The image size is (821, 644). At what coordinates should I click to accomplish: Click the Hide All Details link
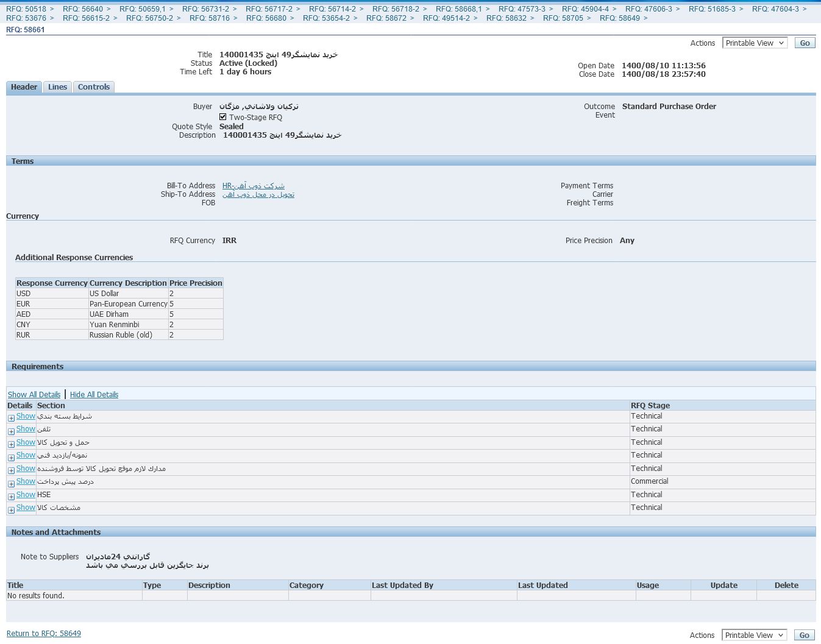(94, 395)
